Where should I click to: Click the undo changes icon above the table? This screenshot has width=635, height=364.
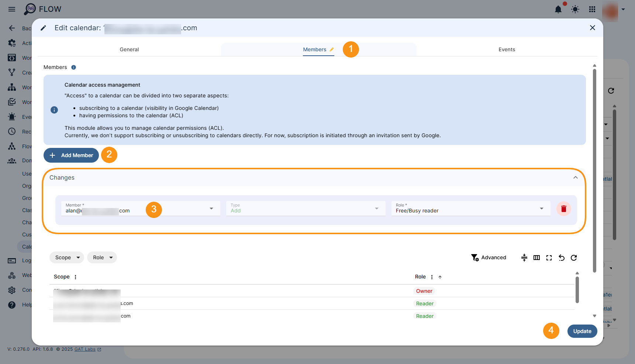[x=562, y=257]
